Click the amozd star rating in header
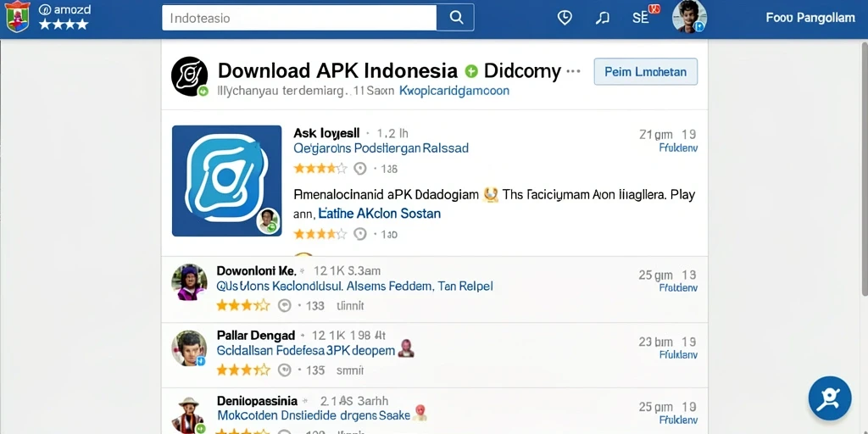 click(x=63, y=25)
